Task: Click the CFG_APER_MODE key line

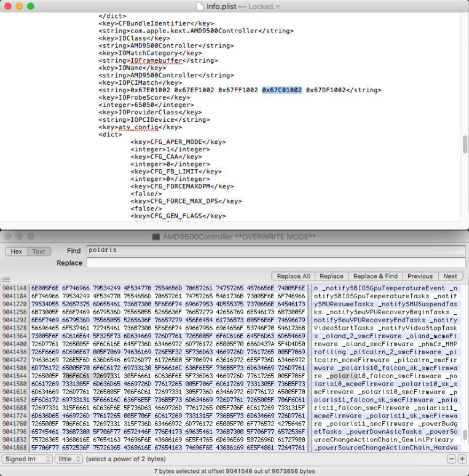Action: coord(178,142)
